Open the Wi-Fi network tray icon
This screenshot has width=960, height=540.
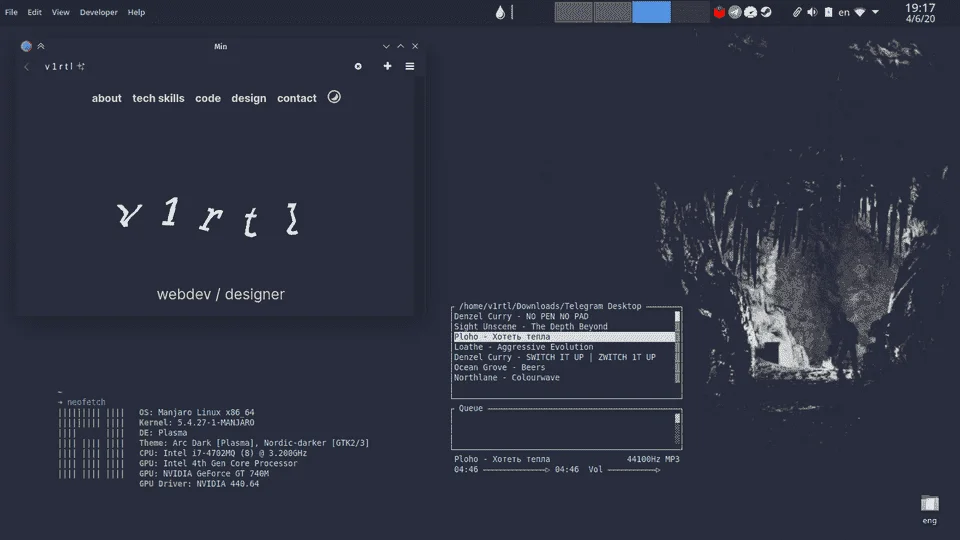click(860, 12)
